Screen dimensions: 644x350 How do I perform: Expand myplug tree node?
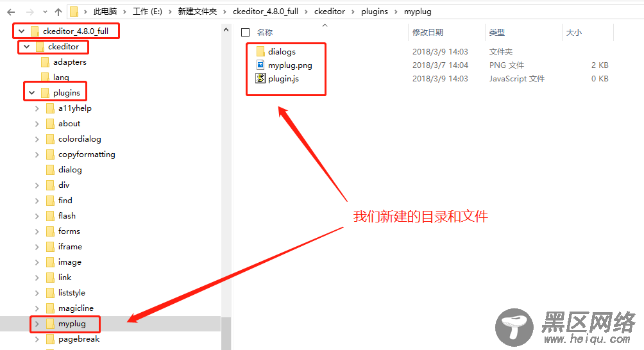37,324
